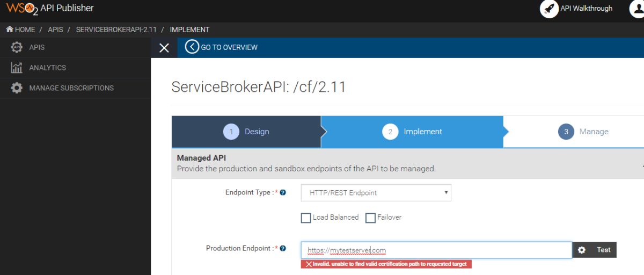Open the endpoint advanced settings gear
Screen dimensions: 644x275
click(x=582, y=250)
